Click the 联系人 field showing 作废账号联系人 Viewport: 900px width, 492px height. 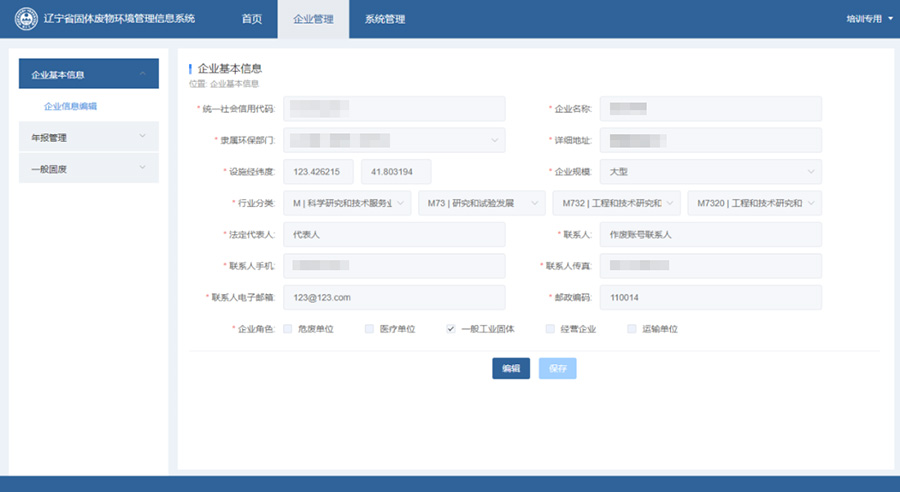(x=711, y=234)
